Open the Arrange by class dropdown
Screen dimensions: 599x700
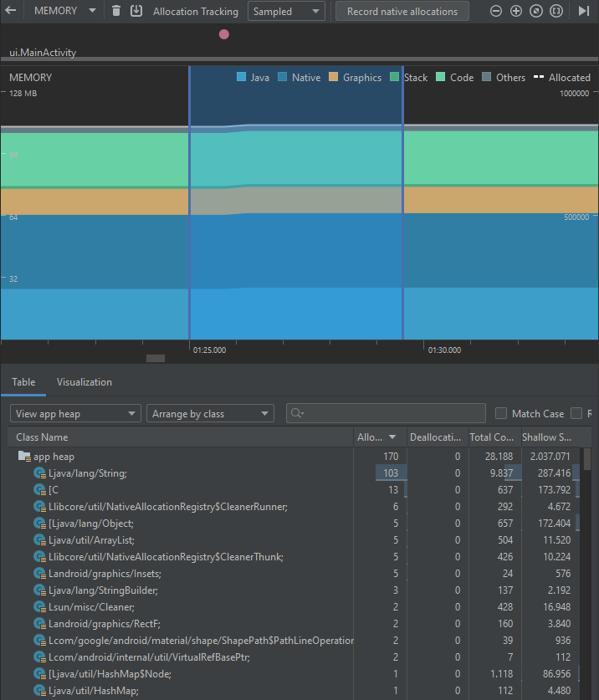point(209,412)
